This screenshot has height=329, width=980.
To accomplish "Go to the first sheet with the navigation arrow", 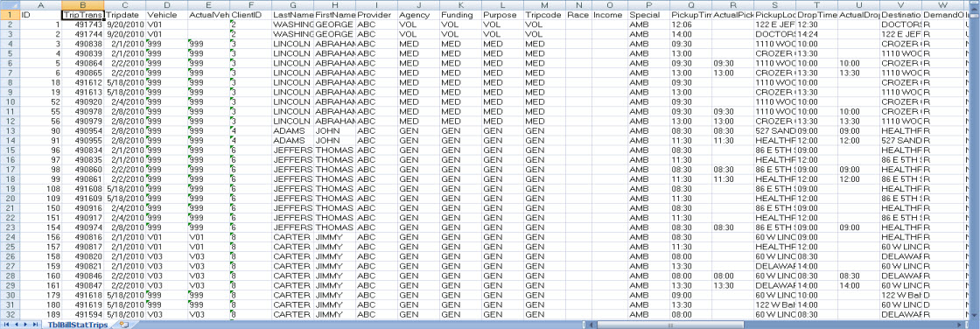I will point(7,325).
